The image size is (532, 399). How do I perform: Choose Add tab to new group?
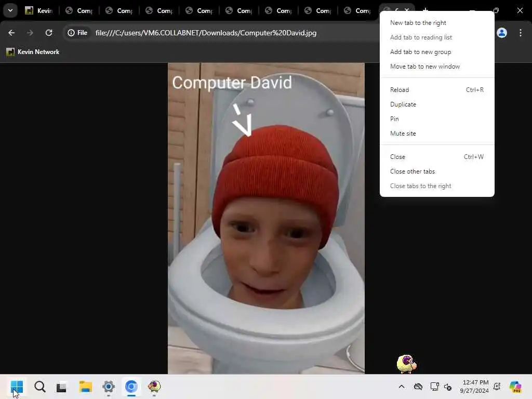pos(437,52)
